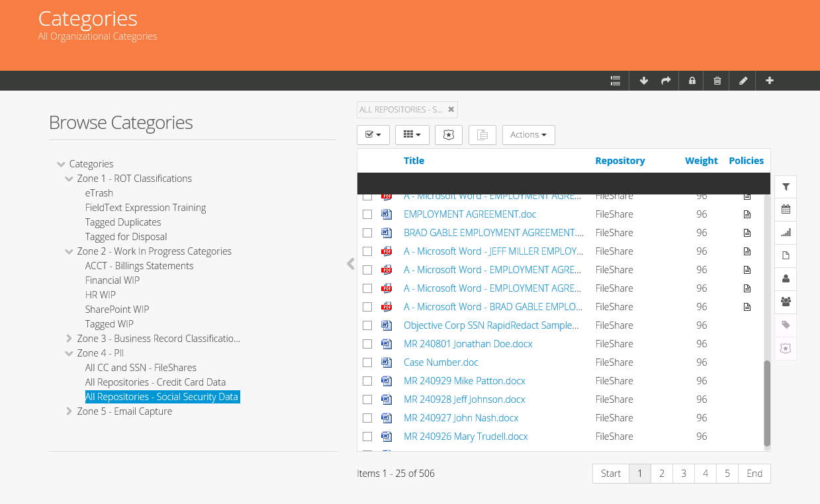This screenshot has height=504, width=820.
Task: Remove the ALL REPOSITORIES filter chip
Action: pyautogui.click(x=451, y=110)
